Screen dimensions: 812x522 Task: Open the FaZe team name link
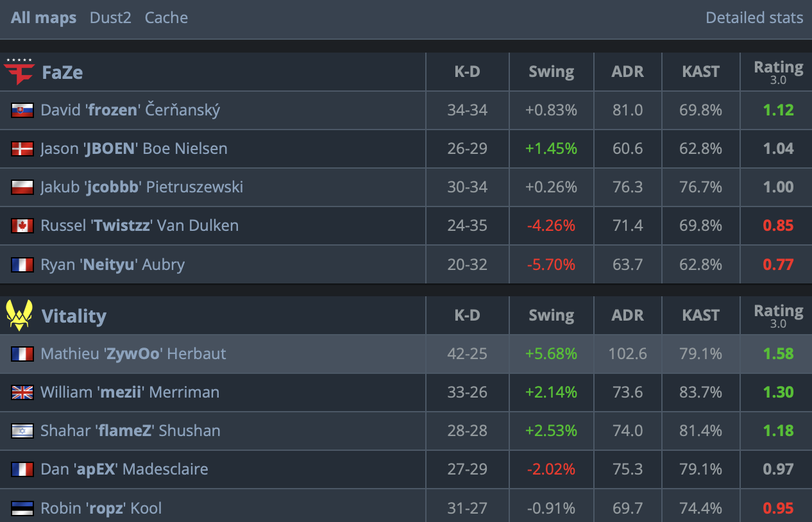[62, 72]
